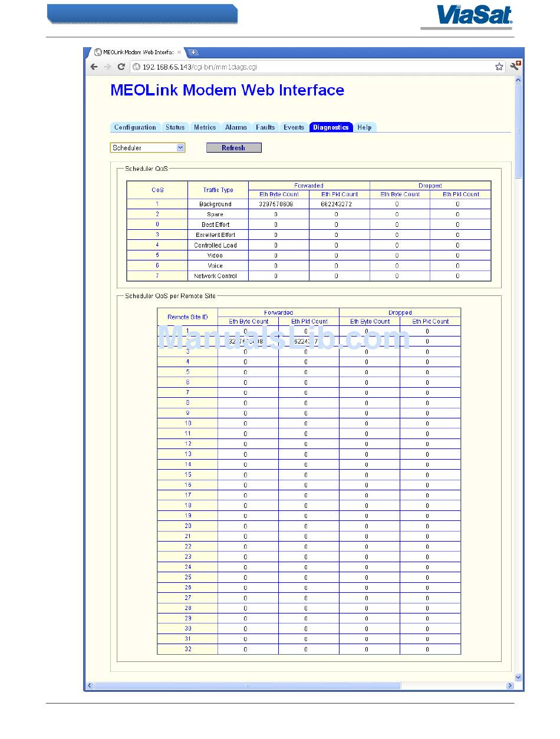This screenshot has width=560, height=739.
Task: Click the Controlled Load traffic type cell
Action: (218, 245)
